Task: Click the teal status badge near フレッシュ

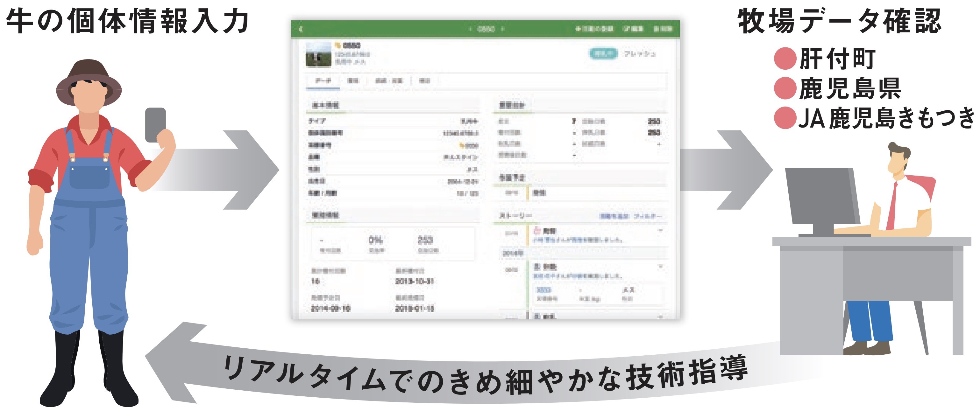Action: click(x=603, y=54)
